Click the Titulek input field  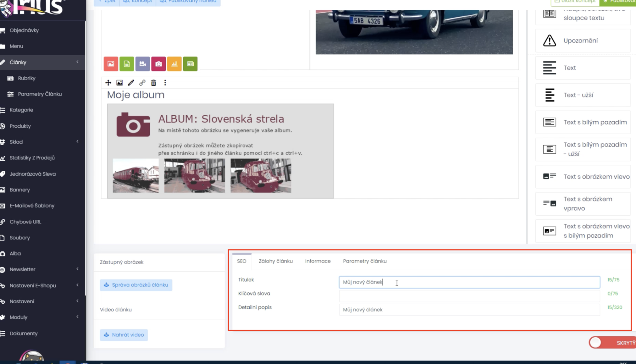(469, 282)
